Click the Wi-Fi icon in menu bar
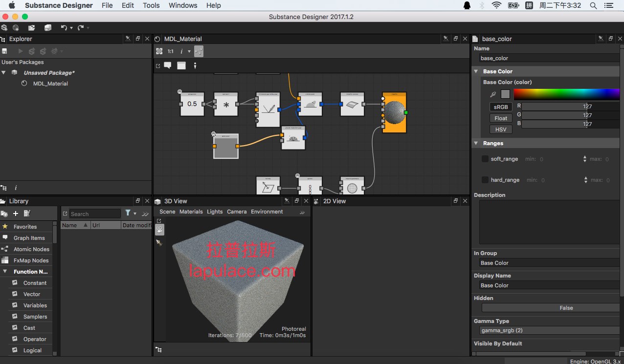 pos(497,5)
